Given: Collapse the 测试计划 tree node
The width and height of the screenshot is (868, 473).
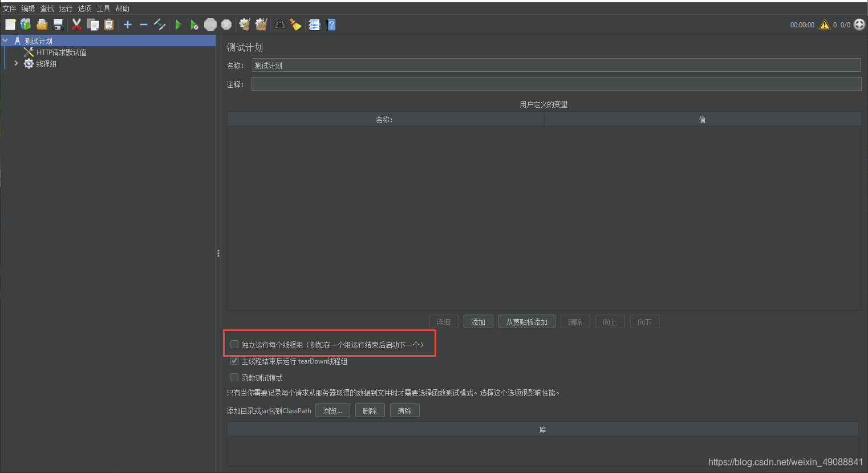Looking at the screenshot, I should pyautogui.click(x=5, y=40).
